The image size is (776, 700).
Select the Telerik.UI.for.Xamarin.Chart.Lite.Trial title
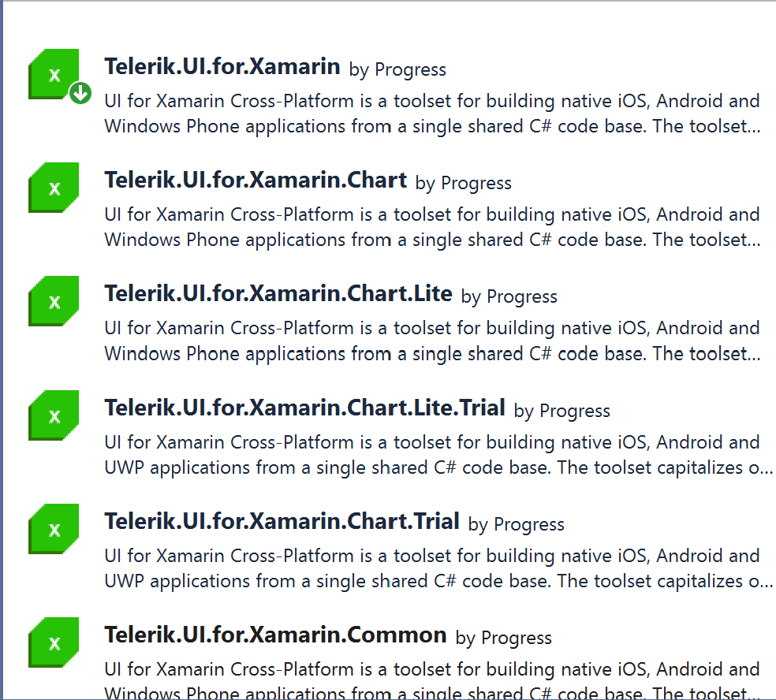305,408
